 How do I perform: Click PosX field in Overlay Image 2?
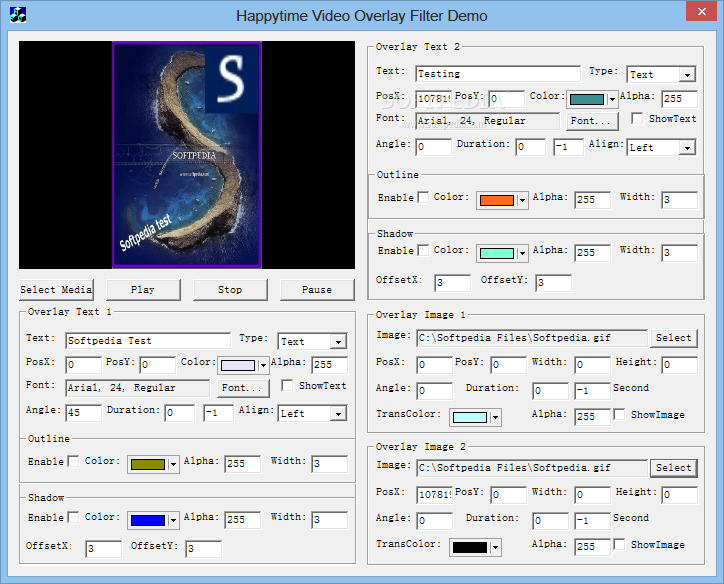click(x=434, y=495)
